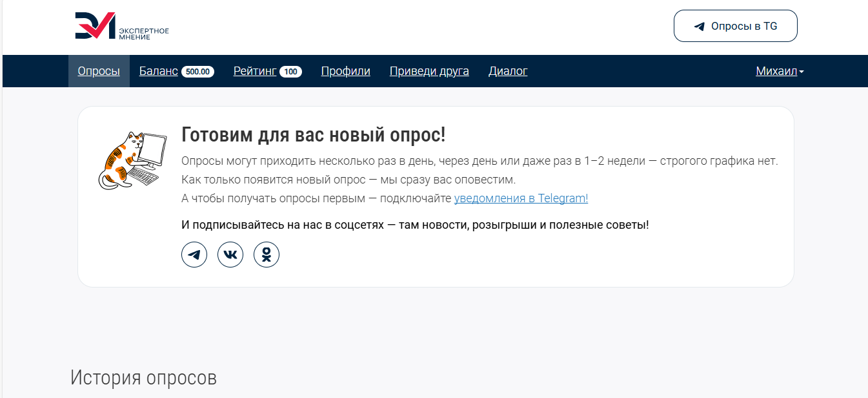This screenshot has width=868, height=398.
Task: Open the VK social network icon
Action: coord(230,255)
